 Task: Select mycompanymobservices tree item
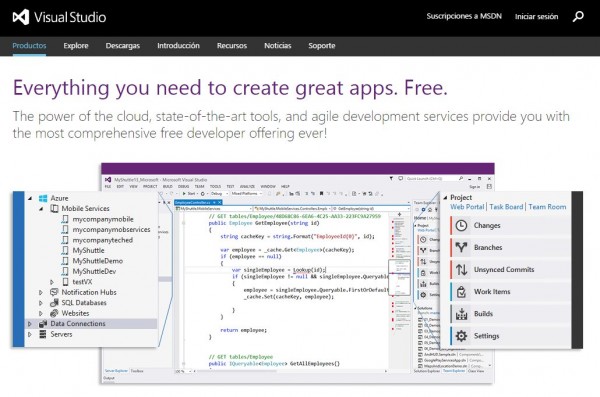pyautogui.click(x=111, y=229)
